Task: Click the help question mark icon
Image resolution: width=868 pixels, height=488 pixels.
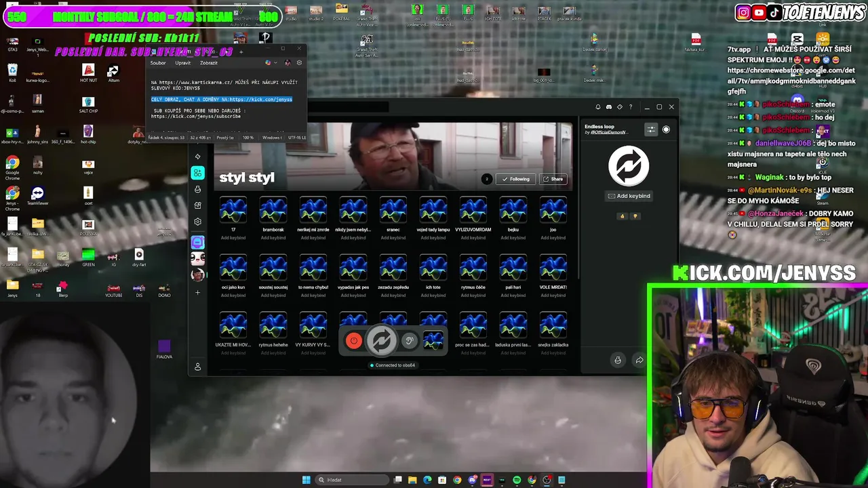Action: pos(630,107)
